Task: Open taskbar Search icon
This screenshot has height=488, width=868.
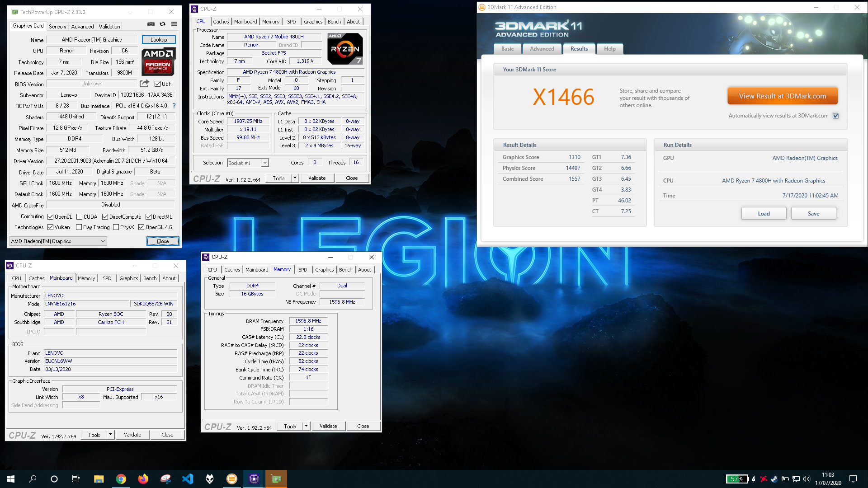Action: coord(33,479)
